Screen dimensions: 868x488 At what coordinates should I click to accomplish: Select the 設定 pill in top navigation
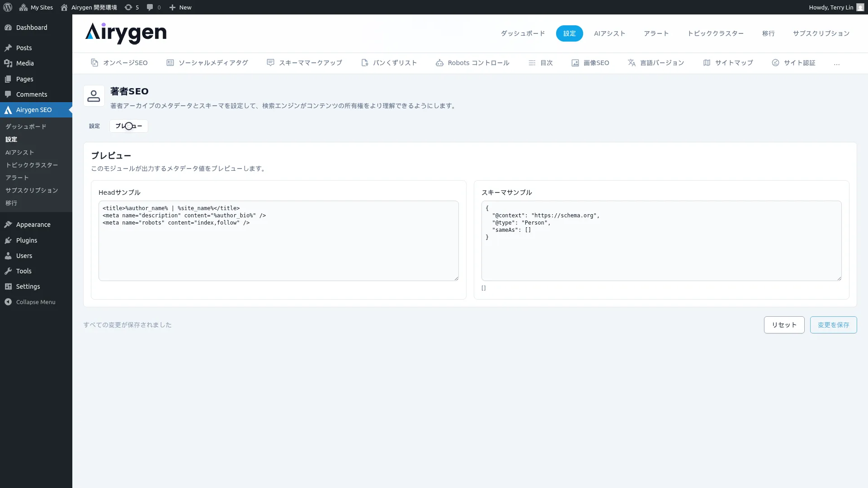pyautogui.click(x=569, y=33)
